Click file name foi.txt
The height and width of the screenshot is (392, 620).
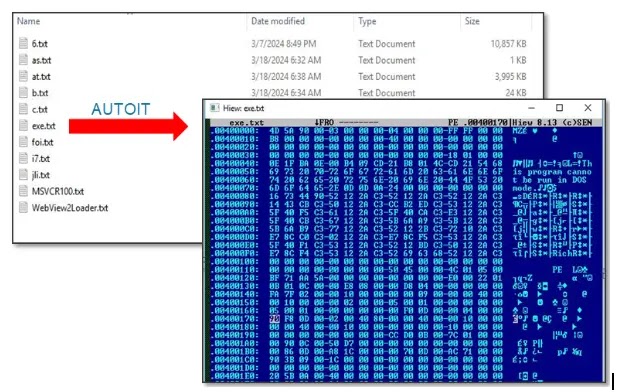pos(42,142)
